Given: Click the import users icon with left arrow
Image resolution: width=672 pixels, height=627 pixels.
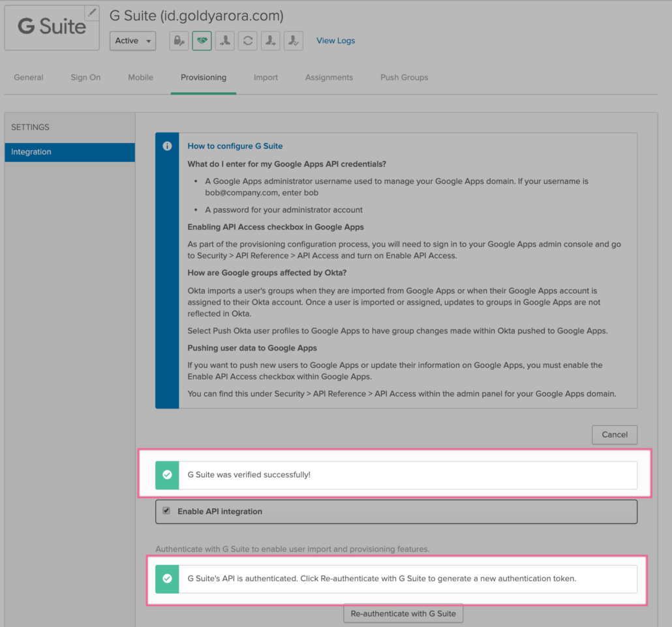Looking at the screenshot, I should coord(224,40).
